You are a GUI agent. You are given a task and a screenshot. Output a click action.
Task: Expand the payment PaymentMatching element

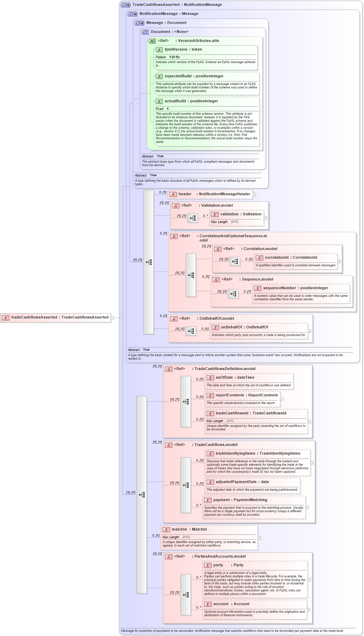tap(307, 507)
